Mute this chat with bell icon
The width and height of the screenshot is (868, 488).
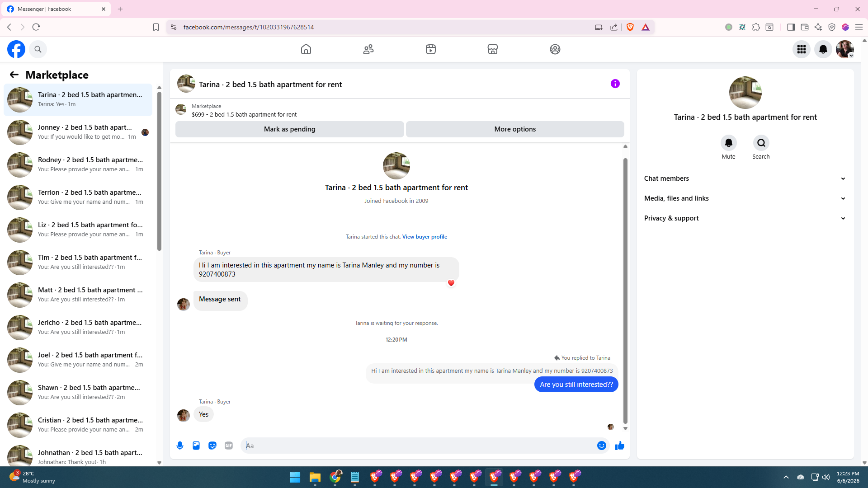729,143
